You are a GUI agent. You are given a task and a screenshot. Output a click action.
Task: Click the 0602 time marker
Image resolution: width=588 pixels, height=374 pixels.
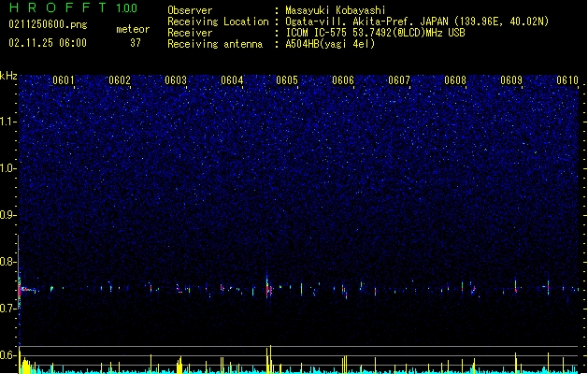click(120, 80)
